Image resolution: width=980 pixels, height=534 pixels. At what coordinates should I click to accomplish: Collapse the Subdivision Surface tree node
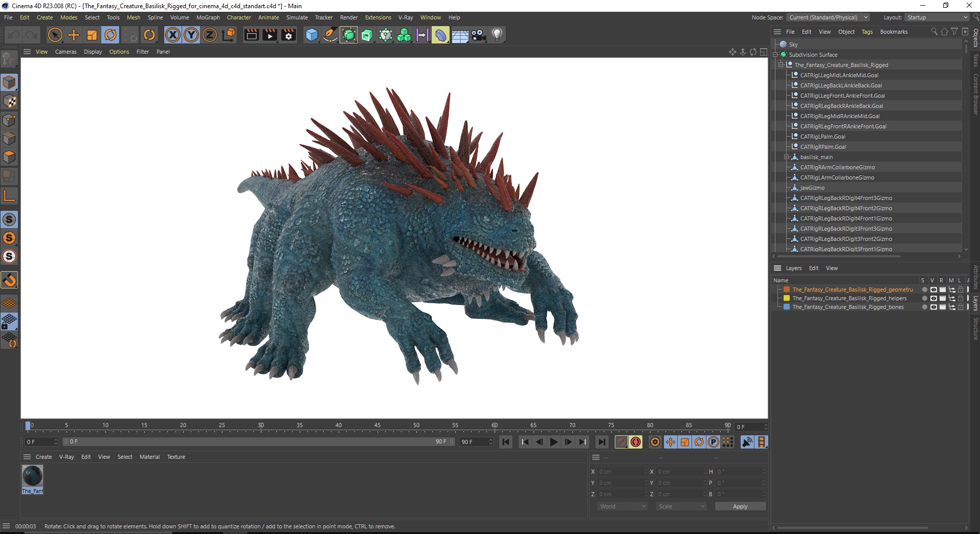(775, 55)
